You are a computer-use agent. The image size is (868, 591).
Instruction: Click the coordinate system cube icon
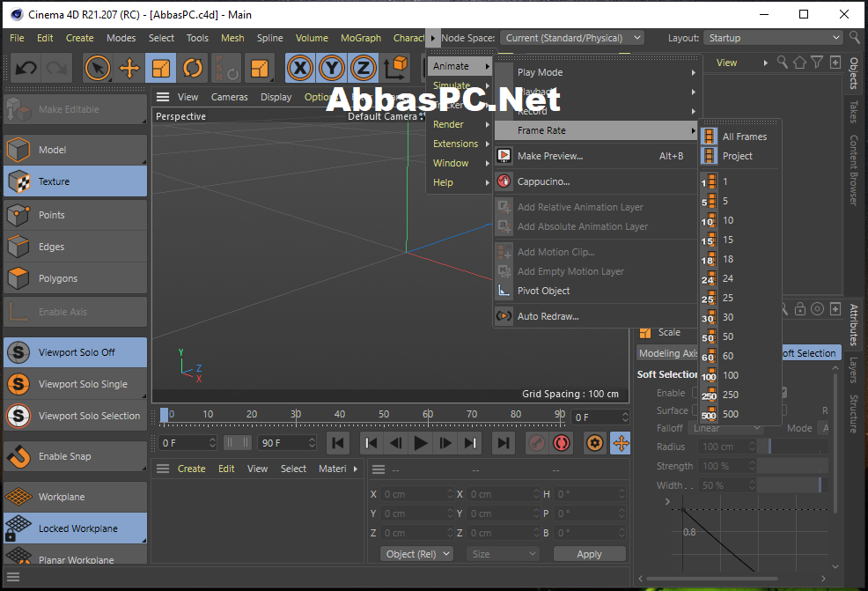click(x=396, y=68)
